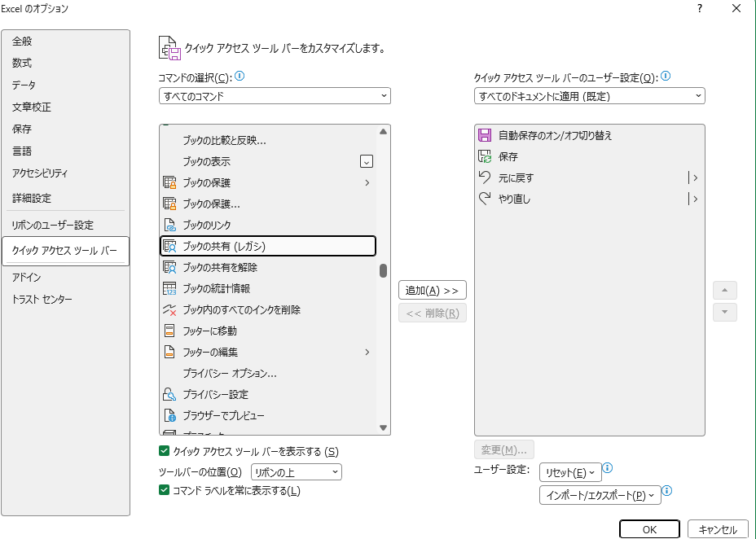Select the やり直し redo icon
Screen dimensions: 756x539
click(485, 199)
